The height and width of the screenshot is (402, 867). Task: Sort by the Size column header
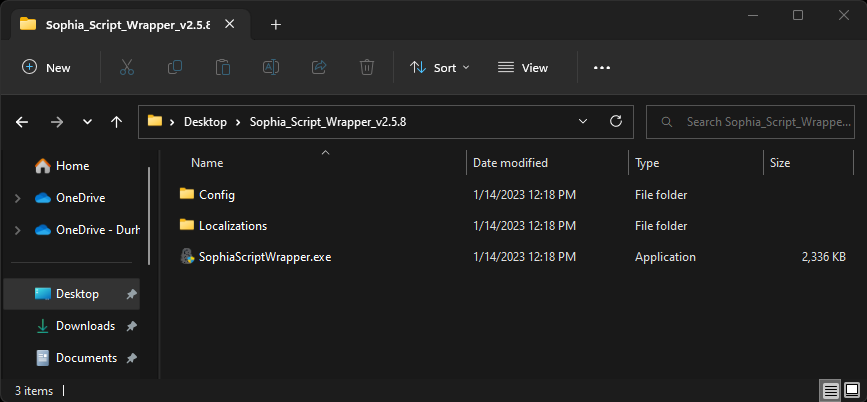(780, 163)
